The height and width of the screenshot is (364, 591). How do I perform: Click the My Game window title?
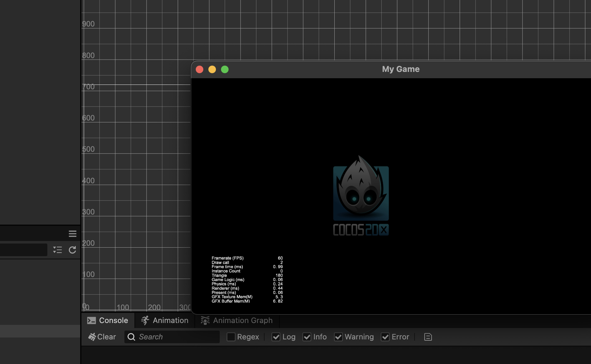(x=401, y=69)
